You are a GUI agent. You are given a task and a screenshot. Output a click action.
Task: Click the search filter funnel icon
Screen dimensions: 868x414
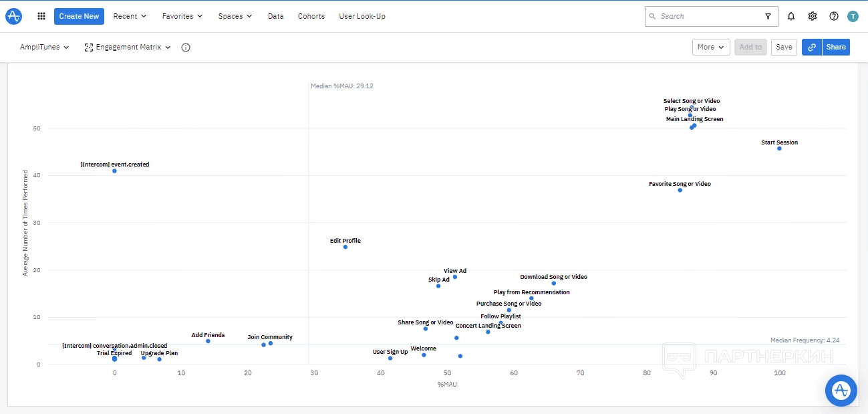pyautogui.click(x=768, y=16)
